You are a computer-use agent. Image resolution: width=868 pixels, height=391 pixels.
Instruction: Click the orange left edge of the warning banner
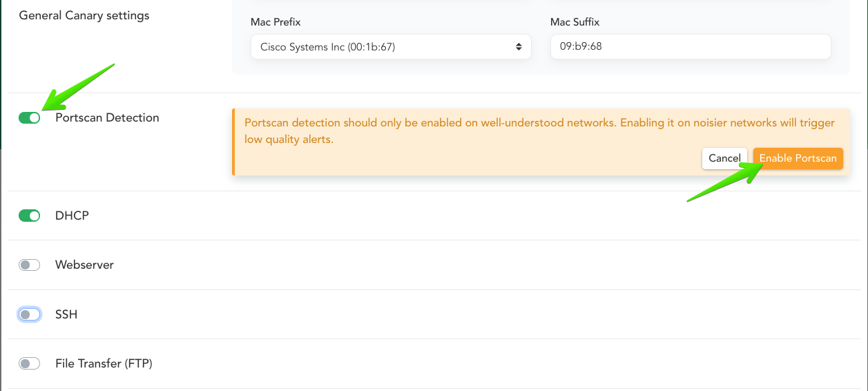(x=233, y=142)
